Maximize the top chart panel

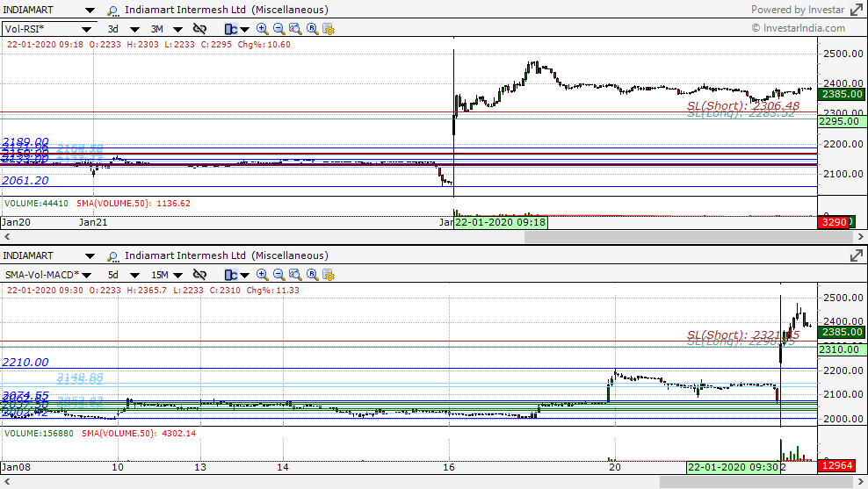pyautogui.click(x=857, y=10)
